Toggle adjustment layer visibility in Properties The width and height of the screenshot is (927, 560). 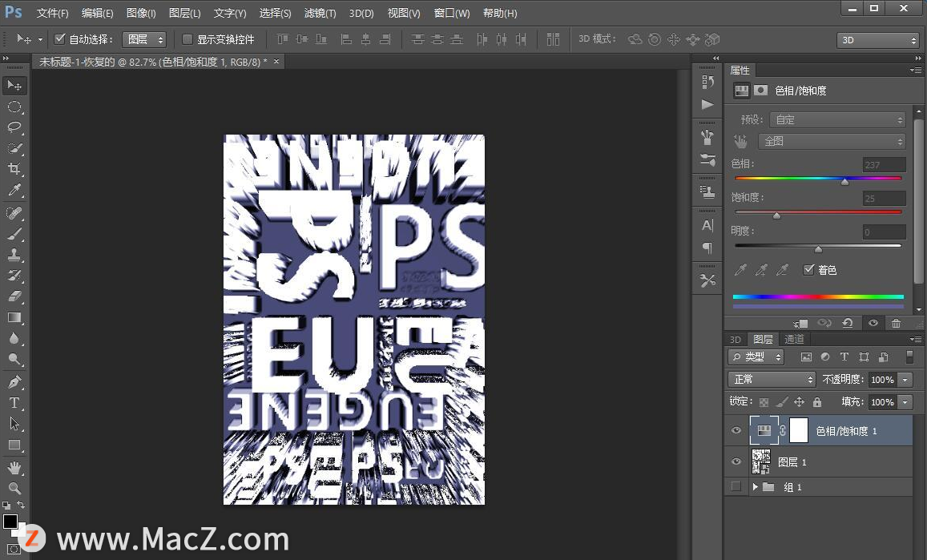pos(873,323)
